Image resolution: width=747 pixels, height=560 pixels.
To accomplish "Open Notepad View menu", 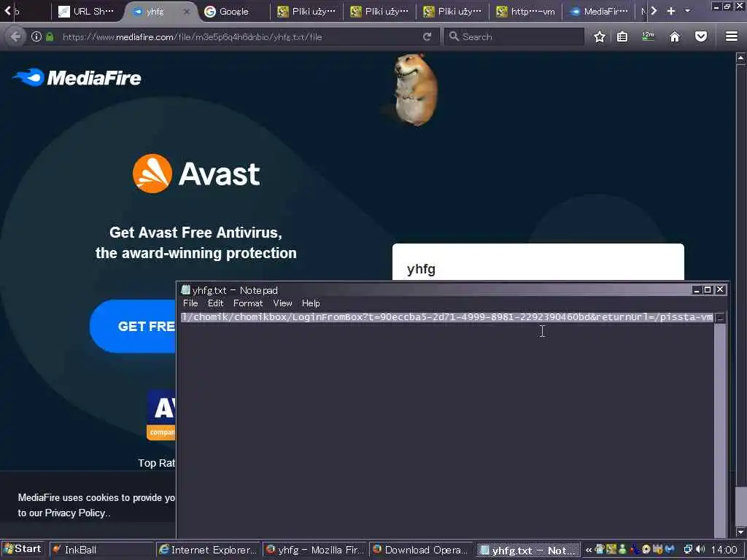I will pyautogui.click(x=282, y=303).
